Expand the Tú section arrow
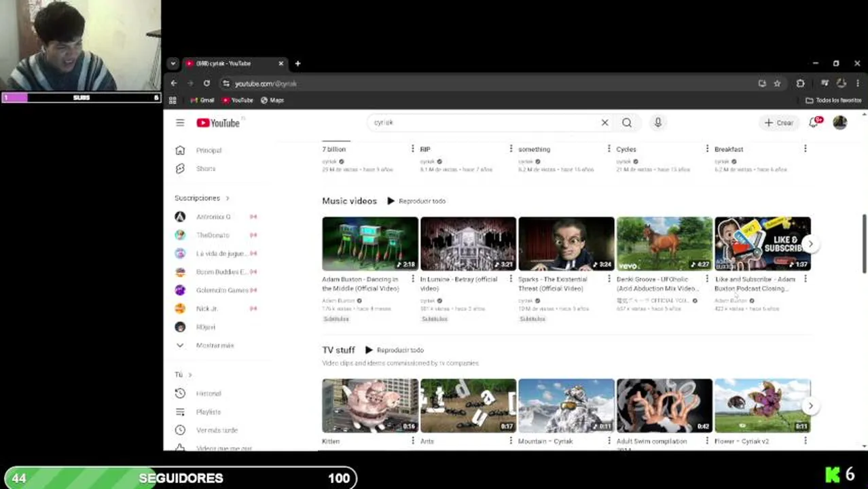This screenshot has height=489, width=868. pos(190,375)
